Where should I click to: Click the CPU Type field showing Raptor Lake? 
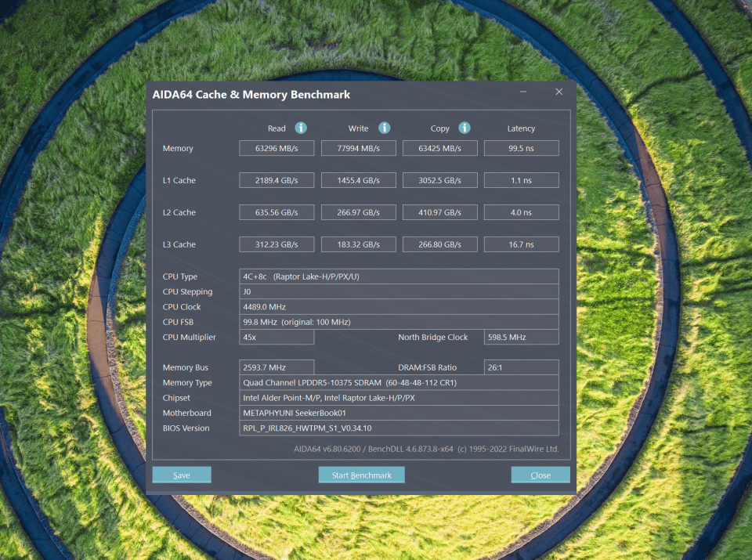[x=399, y=276]
